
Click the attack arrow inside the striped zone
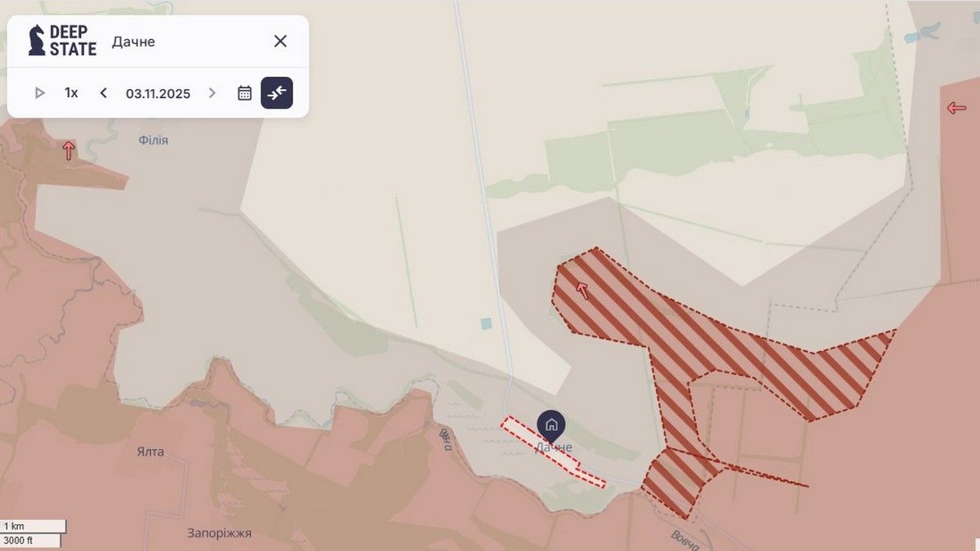(581, 288)
